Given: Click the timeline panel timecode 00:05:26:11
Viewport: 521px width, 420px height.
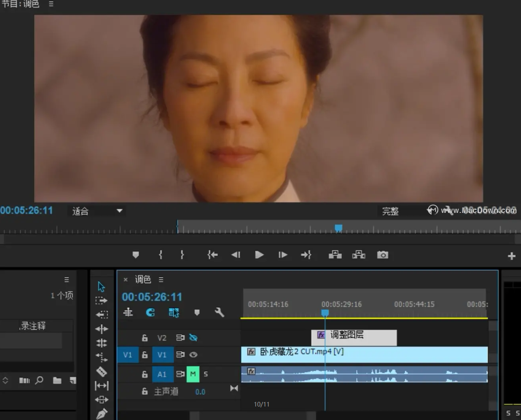Looking at the screenshot, I should [x=152, y=297].
